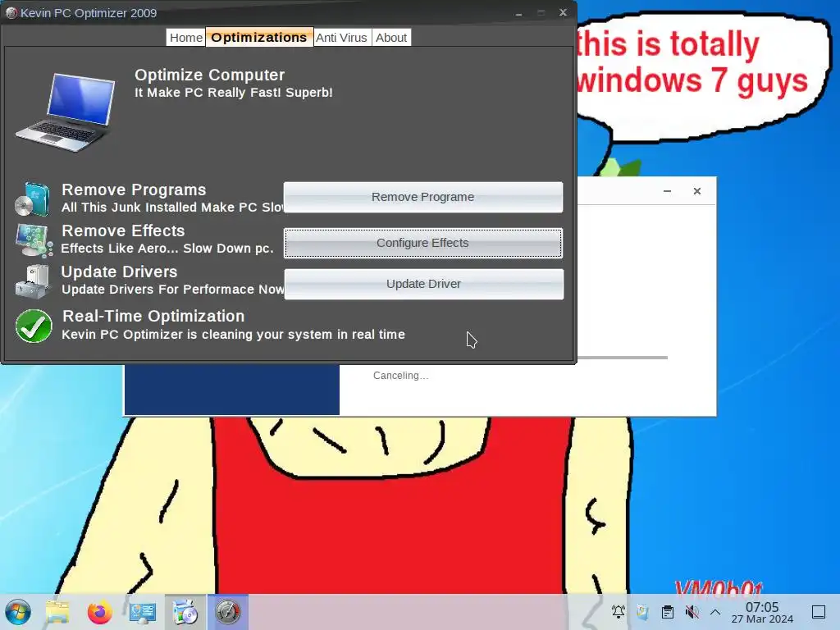Click the 'Real-Time Optimization' heading

153,316
